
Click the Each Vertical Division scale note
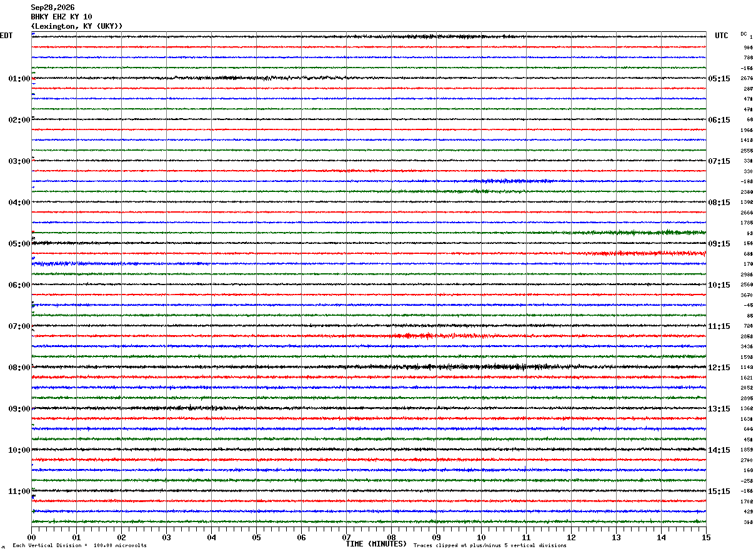pyautogui.click(x=79, y=546)
